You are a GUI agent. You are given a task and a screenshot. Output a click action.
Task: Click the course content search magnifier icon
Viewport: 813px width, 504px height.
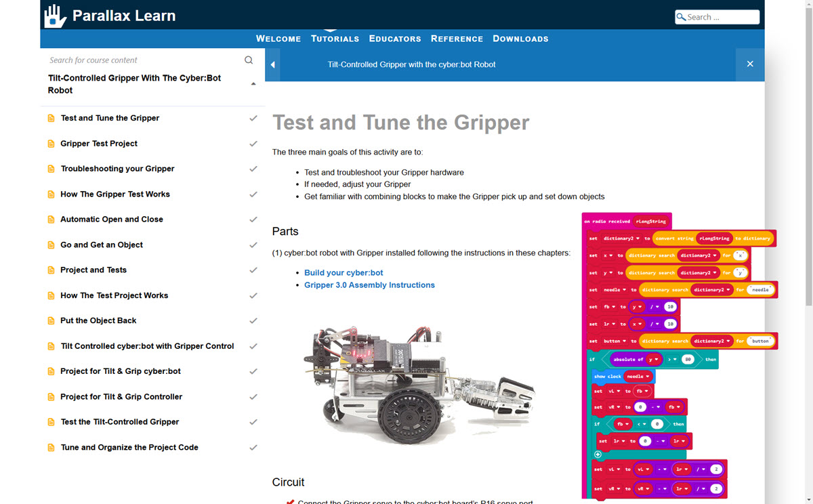249,60
